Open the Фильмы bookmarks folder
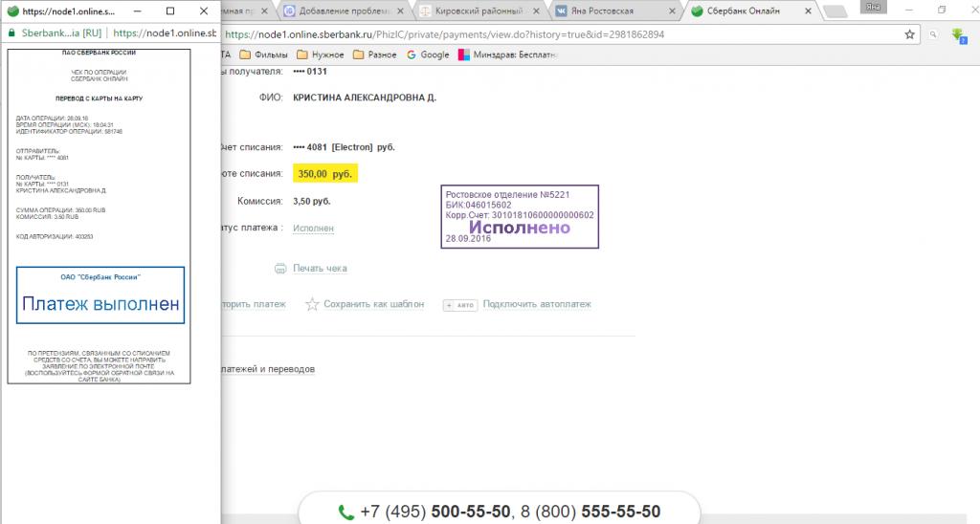 pyautogui.click(x=263, y=55)
